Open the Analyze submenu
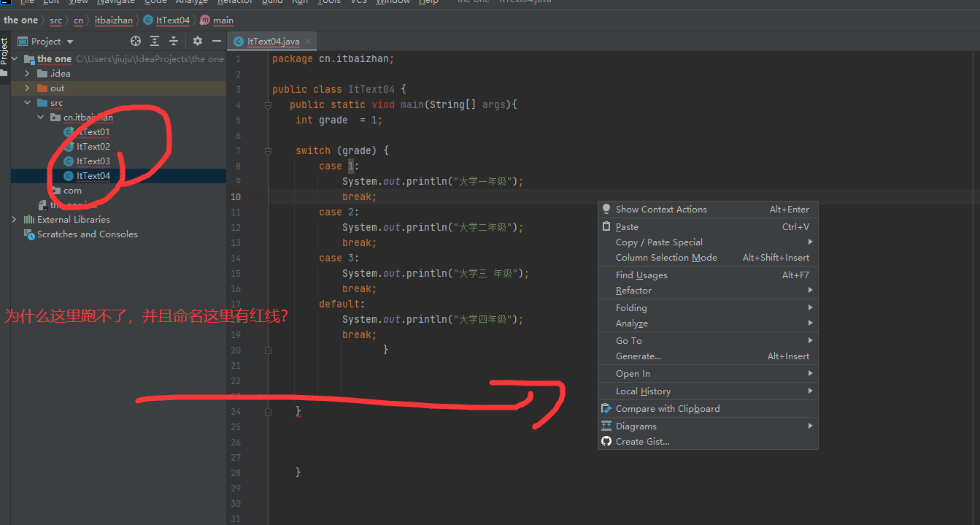The width and height of the screenshot is (980, 525). tap(708, 323)
